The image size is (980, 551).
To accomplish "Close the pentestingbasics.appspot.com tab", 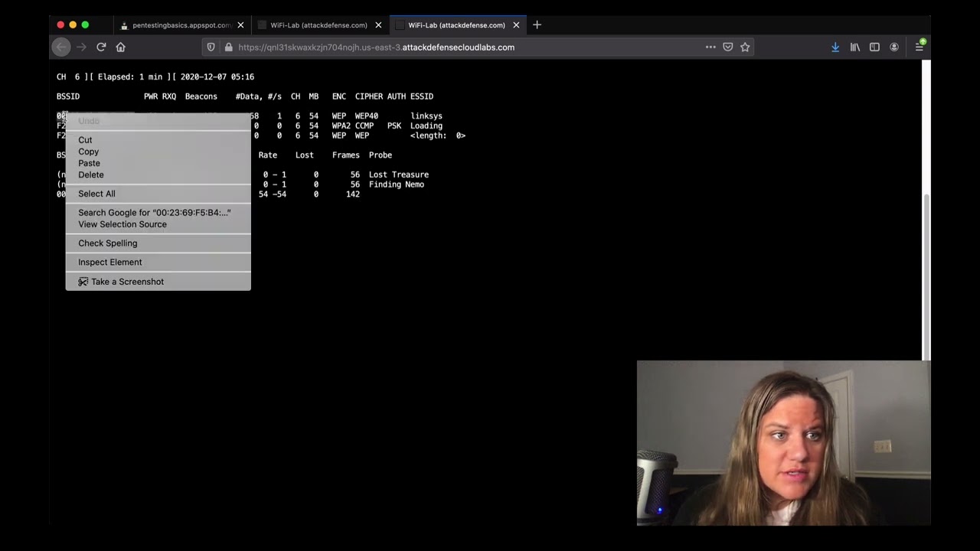I will click(x=240, y=25).
